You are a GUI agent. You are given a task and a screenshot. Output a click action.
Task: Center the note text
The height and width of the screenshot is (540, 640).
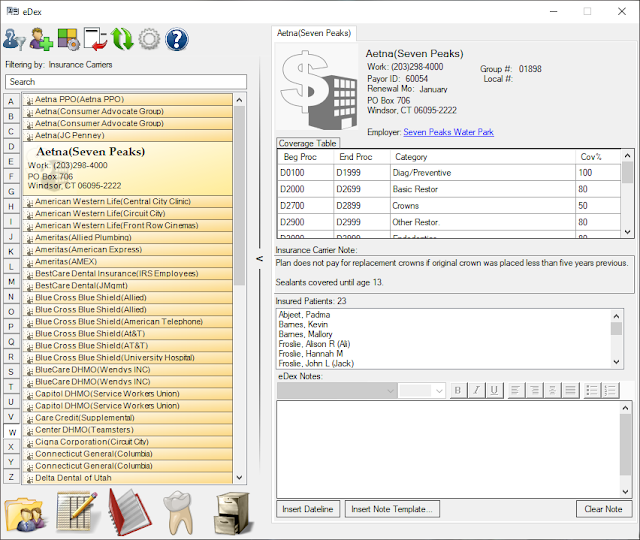coord(552,391)
